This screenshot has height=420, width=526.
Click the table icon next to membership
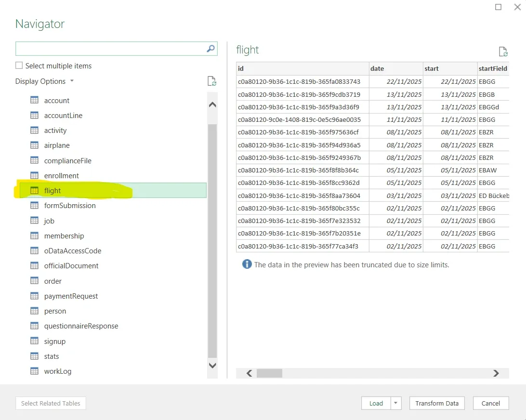[34, 236]
